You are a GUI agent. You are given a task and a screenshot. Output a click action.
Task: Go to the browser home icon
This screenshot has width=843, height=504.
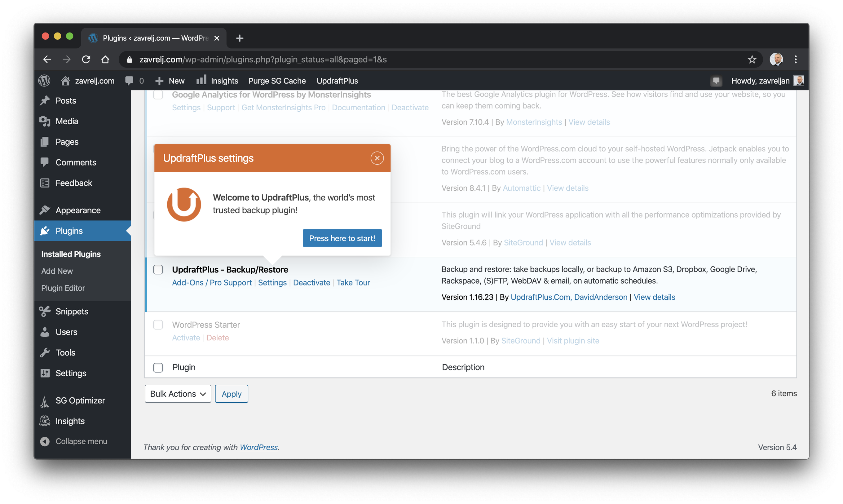tap(106, 60)
